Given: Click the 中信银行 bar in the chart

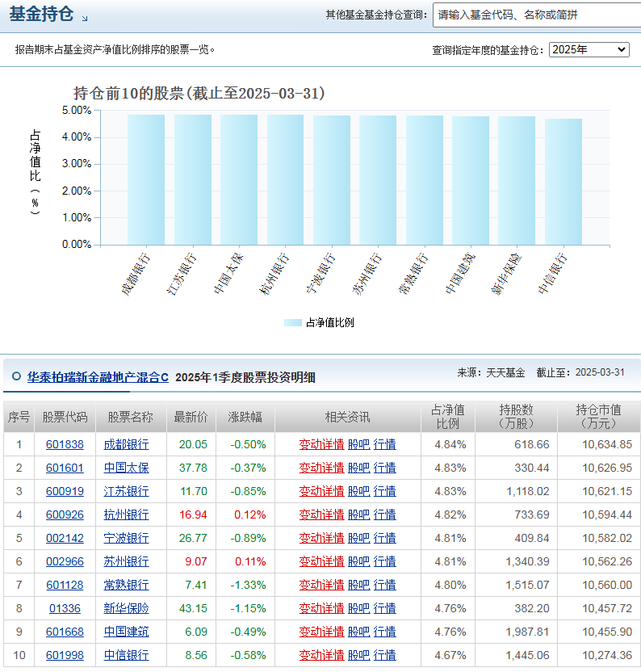Looking at the screenshot, I should (563, 182).
